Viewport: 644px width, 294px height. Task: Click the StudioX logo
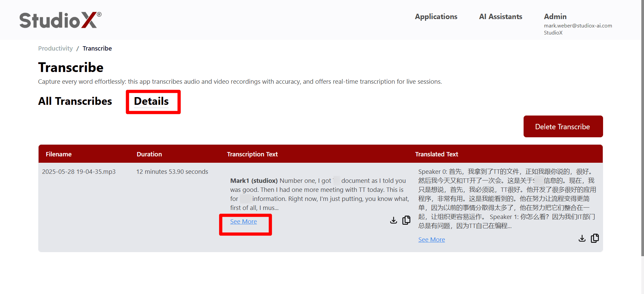click(x=60, y=20)
